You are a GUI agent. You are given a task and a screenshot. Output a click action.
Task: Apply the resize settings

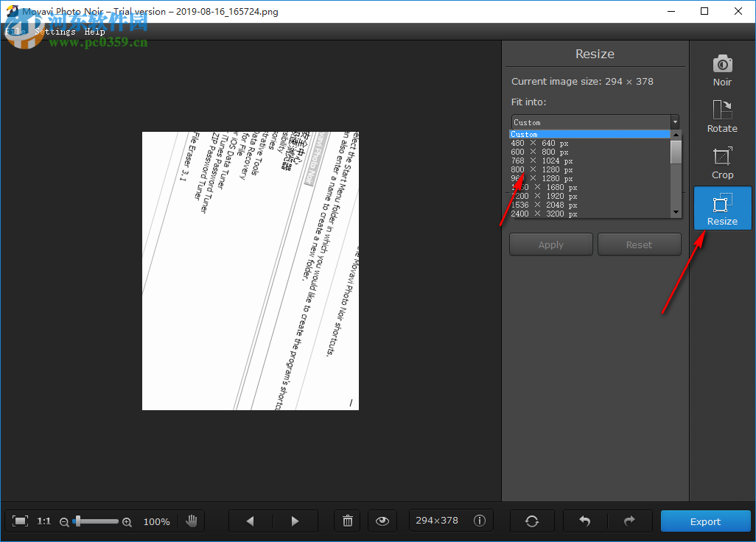point(550,244)
